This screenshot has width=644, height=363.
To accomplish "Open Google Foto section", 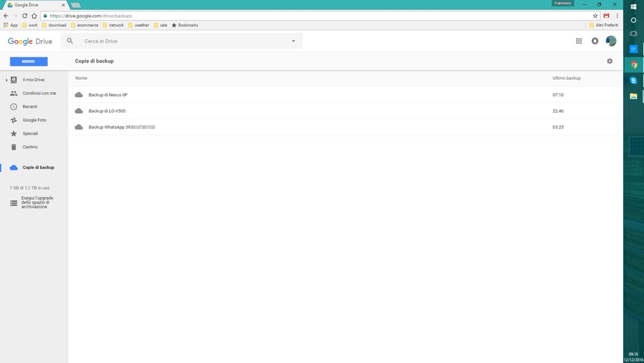I will 28,120.
